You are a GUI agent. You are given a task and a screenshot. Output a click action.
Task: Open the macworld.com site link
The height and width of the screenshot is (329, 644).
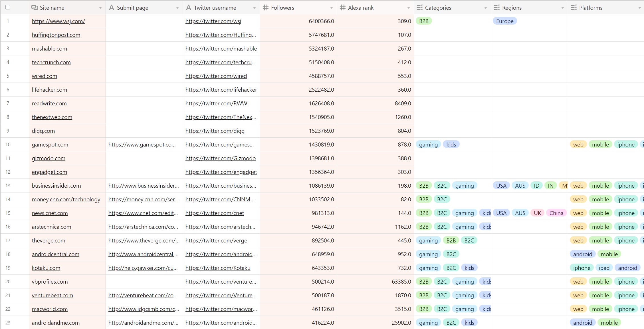click(50, 309)
